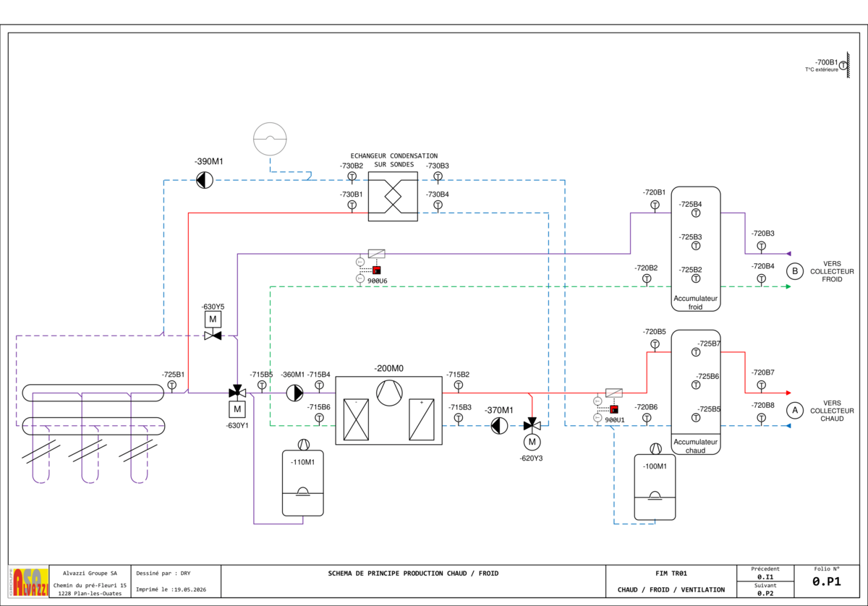Click the red 900U6 meter module
This screenshot has width=868, height=606.
point(376,270)
